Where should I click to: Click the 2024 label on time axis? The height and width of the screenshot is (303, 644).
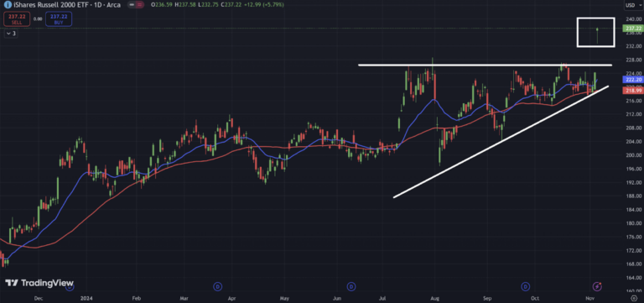[x=86, y=298]
